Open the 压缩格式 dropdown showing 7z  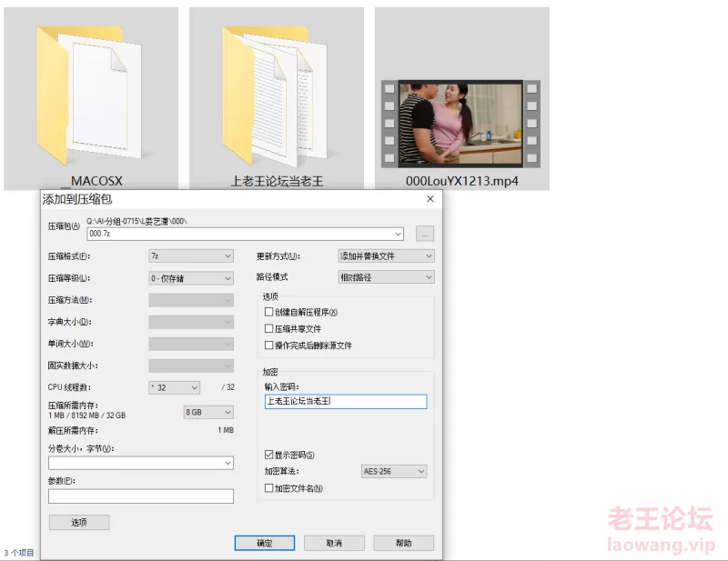tap(191, 256)
